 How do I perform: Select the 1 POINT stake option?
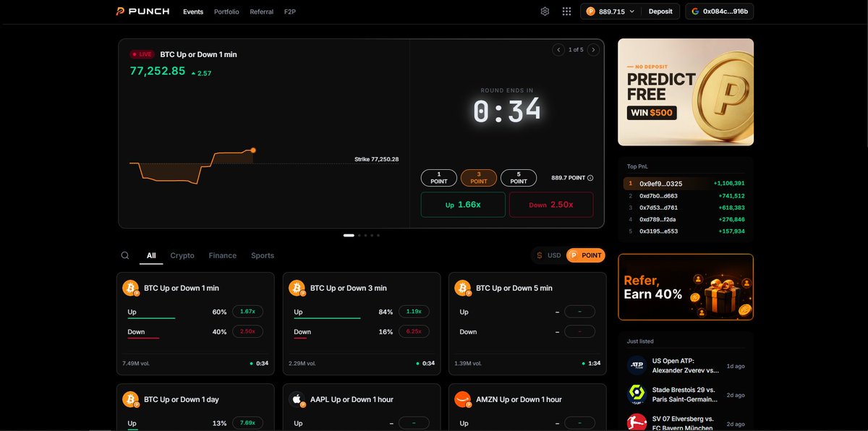point(439,178)
